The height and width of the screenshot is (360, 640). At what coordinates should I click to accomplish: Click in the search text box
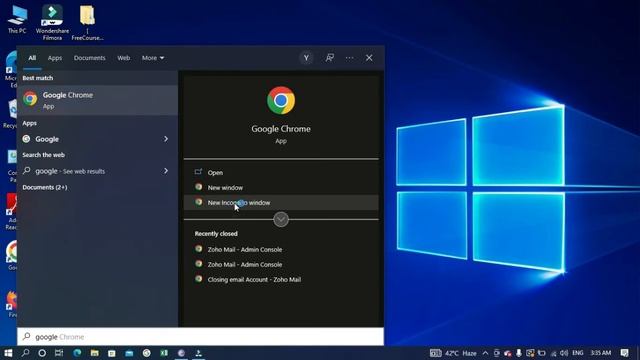(200, 337)
